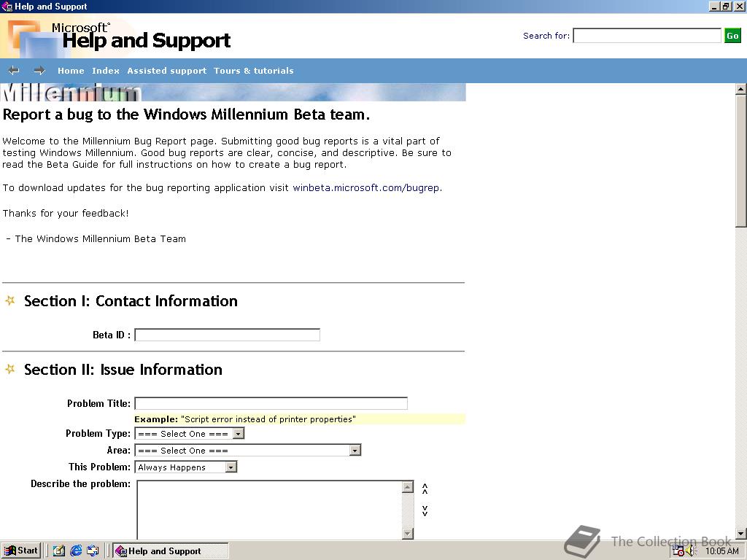Click inside the Describe the problem textbox
The height and width of the screenshot is (560, 747).
pyautogui.click(x=270, y=510)
